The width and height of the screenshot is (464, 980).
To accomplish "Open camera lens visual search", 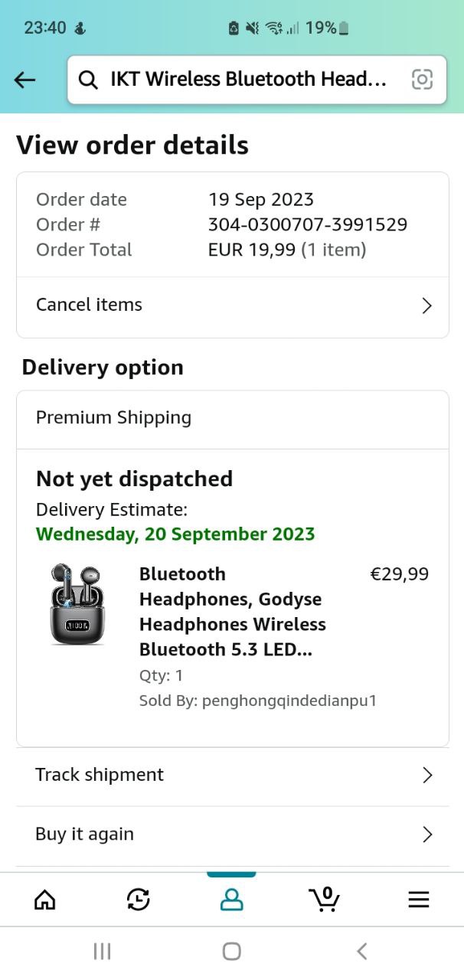I will pos(422,79).
